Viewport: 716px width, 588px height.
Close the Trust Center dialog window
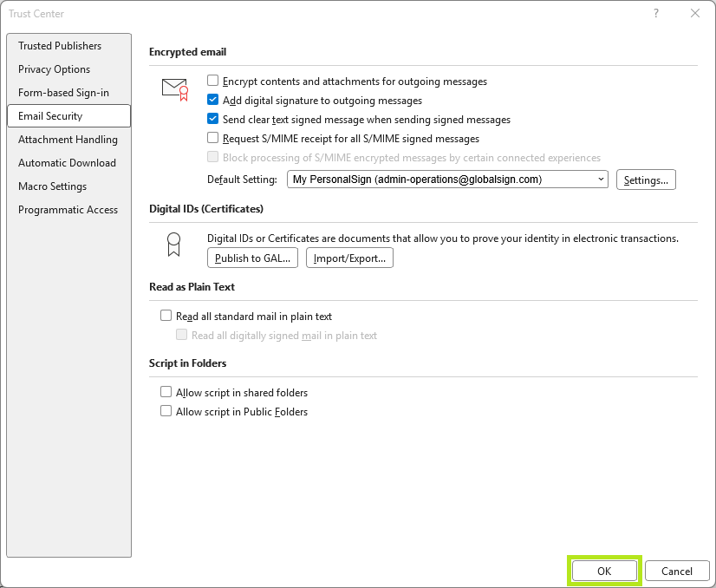tap(694, 13)
